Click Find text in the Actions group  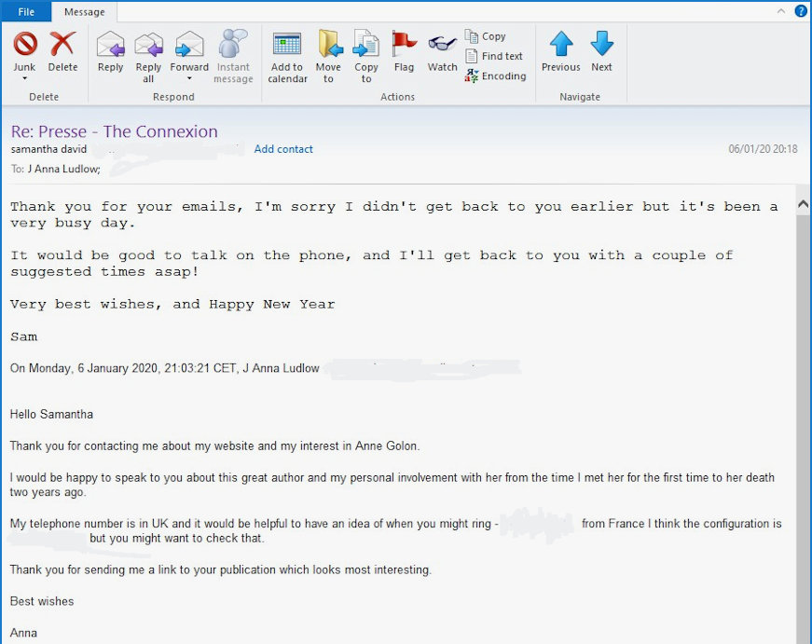494,56
